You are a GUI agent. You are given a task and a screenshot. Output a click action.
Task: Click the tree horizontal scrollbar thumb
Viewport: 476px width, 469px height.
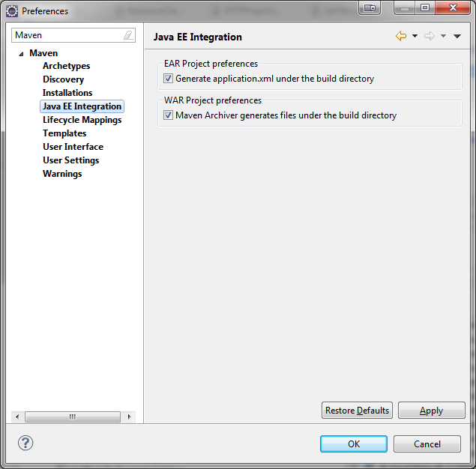pyautogui.click(x=73, y=417)
